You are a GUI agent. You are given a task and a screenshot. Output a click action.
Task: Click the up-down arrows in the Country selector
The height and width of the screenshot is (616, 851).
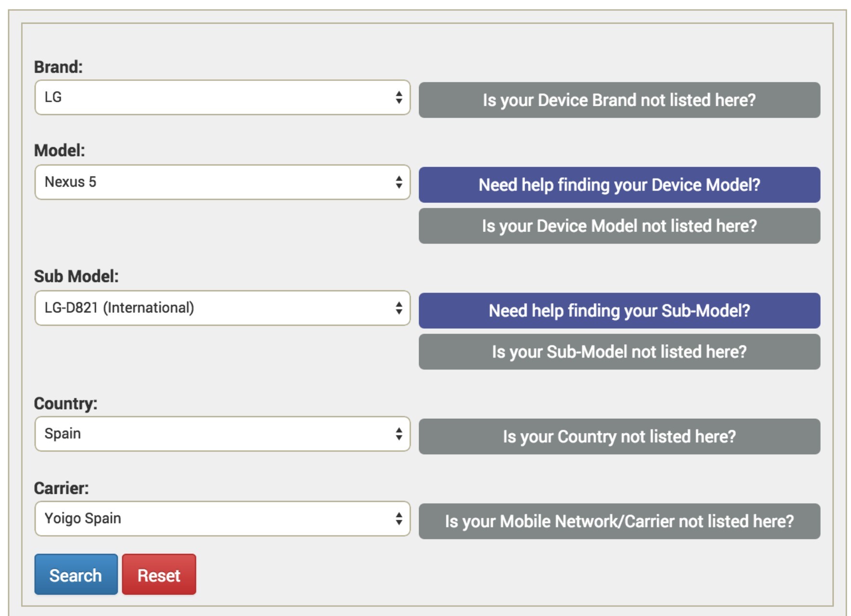(399, 434)
